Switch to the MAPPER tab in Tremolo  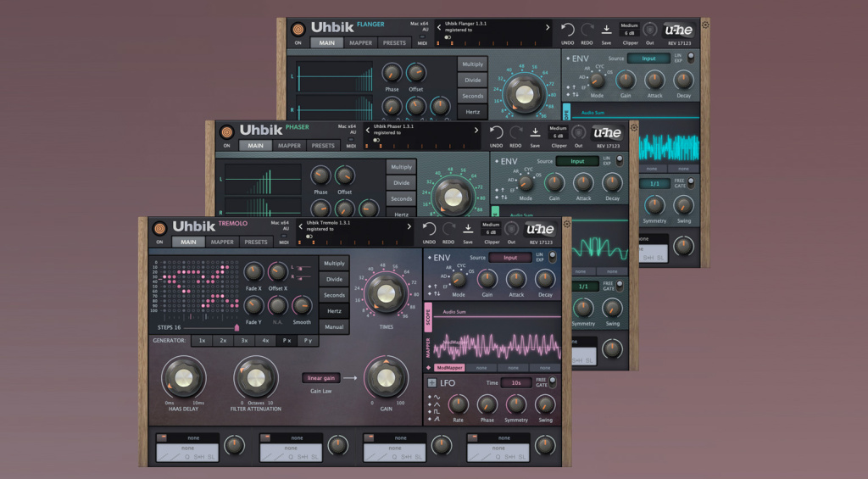click(x=222, y=242)
